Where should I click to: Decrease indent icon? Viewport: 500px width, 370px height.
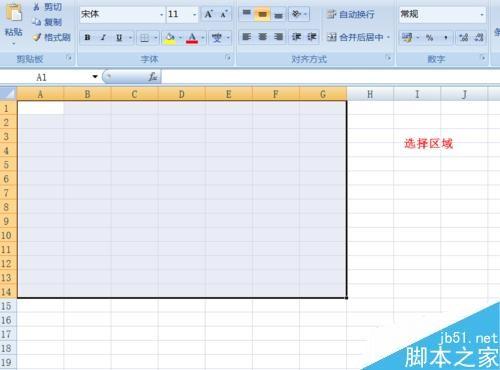[x=296, y=37]
